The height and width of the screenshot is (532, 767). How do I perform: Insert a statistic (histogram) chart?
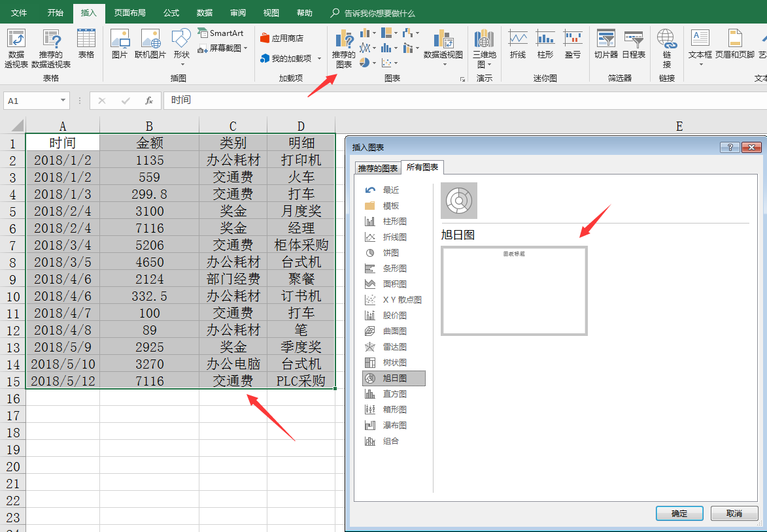pyautogui.click(x=389, y=48)
